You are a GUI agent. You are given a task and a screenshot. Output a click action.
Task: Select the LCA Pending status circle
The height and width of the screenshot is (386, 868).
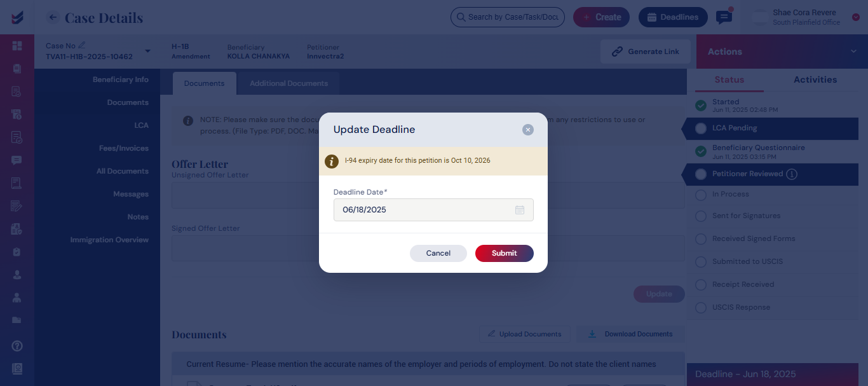pos(701,128)
